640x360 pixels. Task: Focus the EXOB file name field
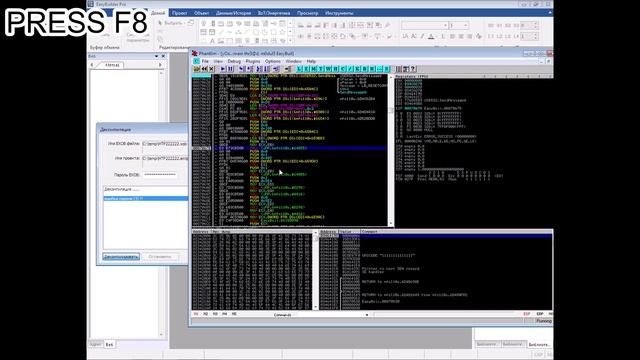[164, 144]
